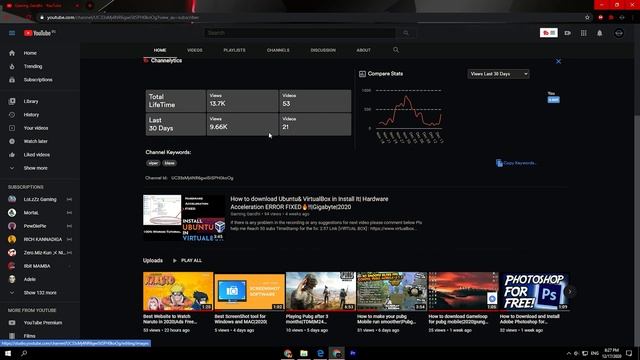Open the How to download Ubuntu video title
The height and width of the screenshot is (360, 640).
tap(309, 203)
